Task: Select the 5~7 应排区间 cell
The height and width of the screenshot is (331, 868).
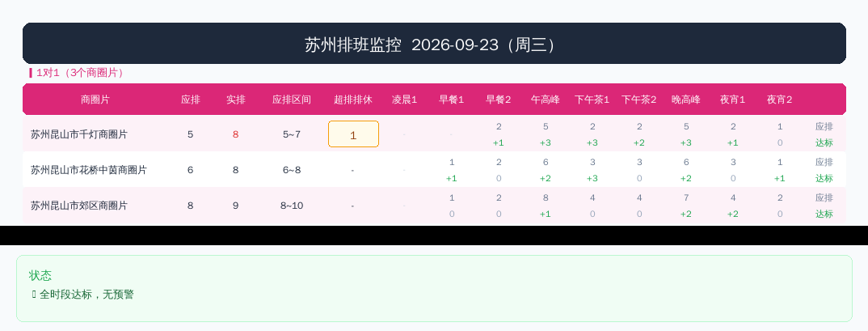Action: point(292,134)
